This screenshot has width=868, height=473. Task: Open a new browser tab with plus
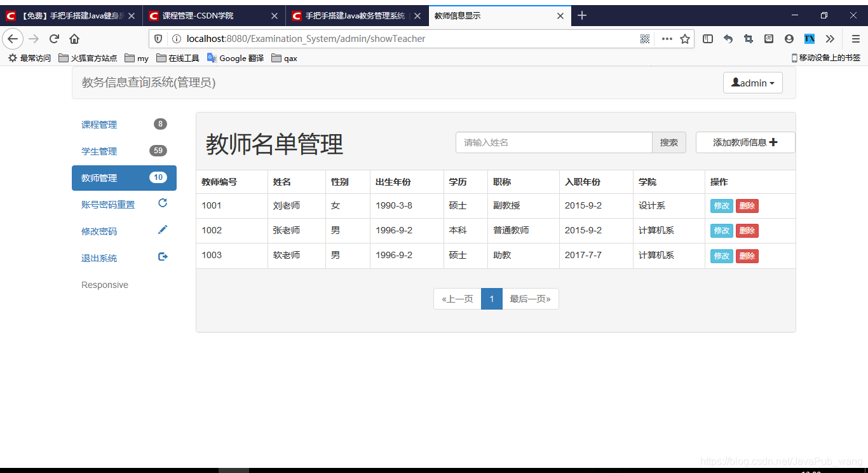point(582,15)
